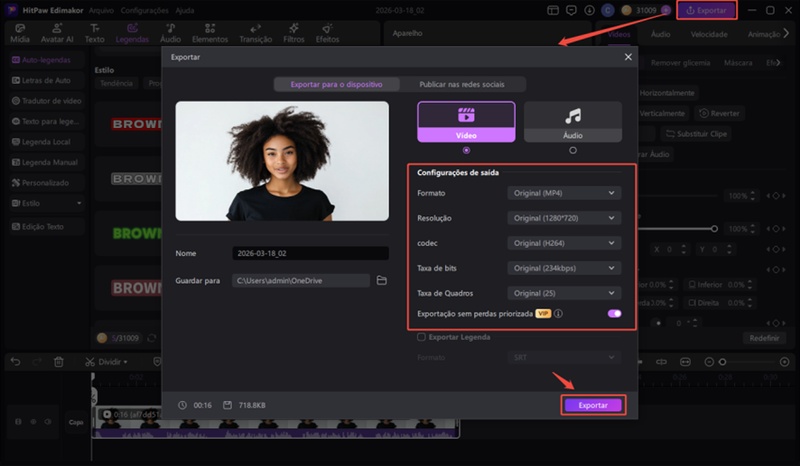Click undo arrow in timeline toolbar
The height and width of the screenshot is (466, 800).
click(15, 362)
